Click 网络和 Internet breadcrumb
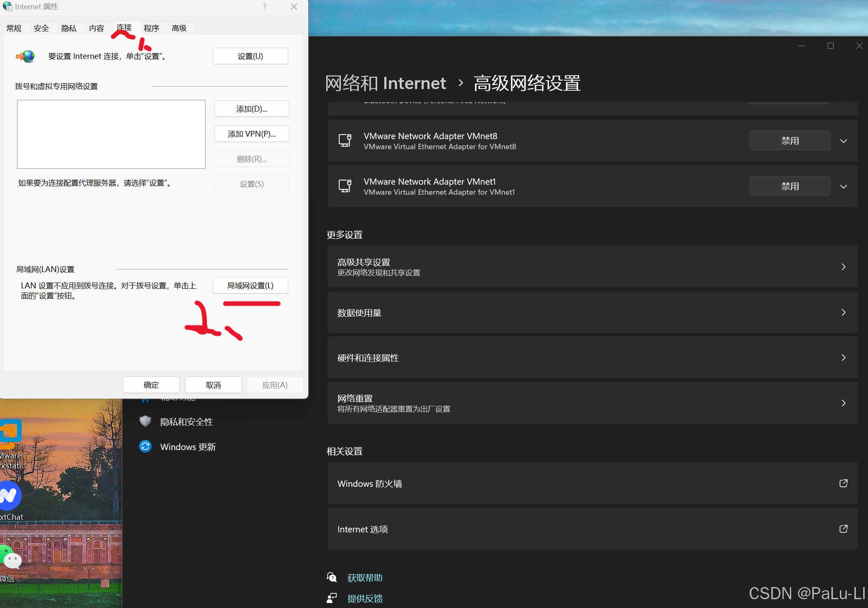The width and height of the screenshot is (868, 608). [x=386, y=83]
